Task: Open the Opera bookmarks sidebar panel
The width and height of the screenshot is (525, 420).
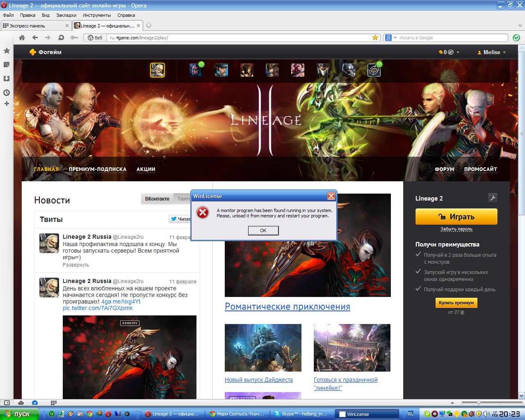Action: pos(7,51)
